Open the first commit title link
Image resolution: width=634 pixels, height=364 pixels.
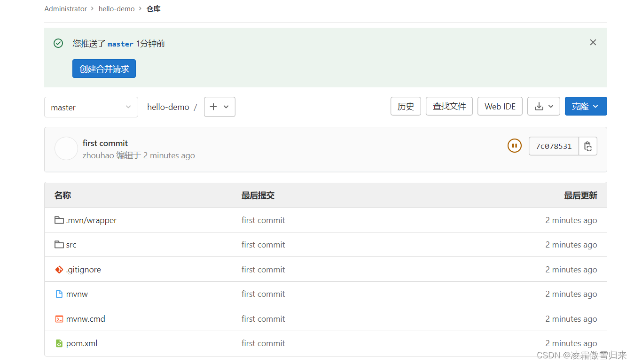(x=105, y=143)
